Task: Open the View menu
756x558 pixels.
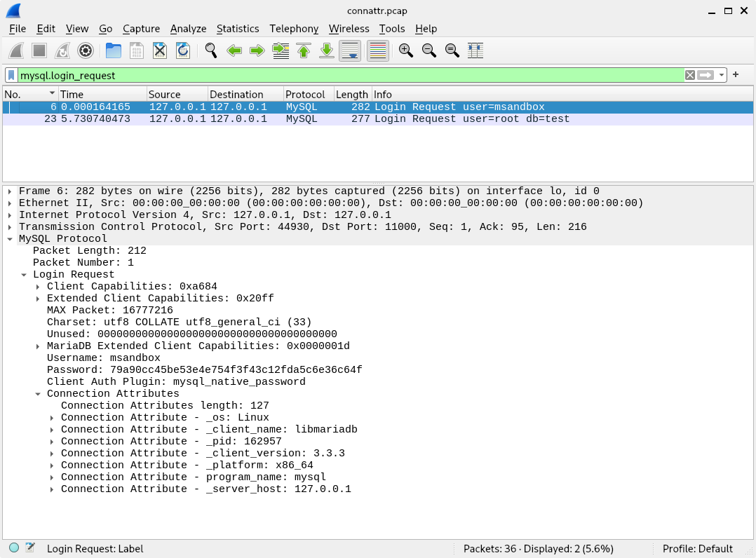Action: [x=76, y=29]
